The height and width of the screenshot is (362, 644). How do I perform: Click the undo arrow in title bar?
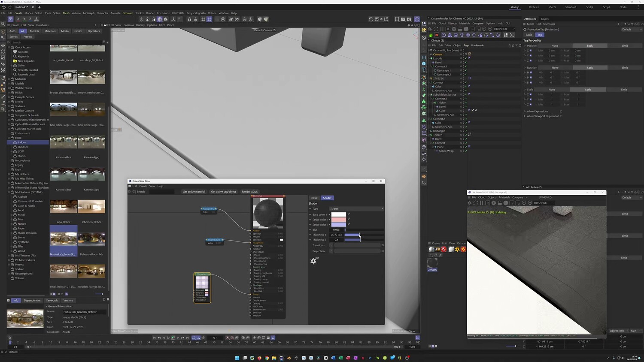(x=4, y=7)
